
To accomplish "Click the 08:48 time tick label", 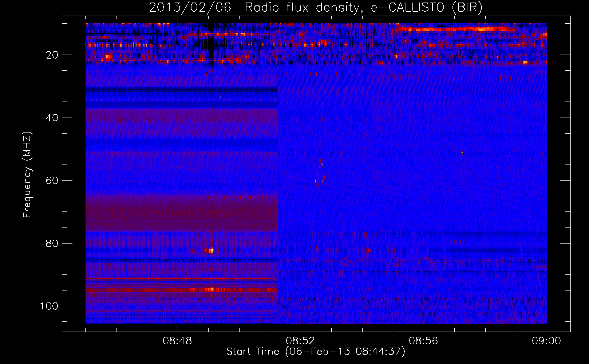I will 177,341.
